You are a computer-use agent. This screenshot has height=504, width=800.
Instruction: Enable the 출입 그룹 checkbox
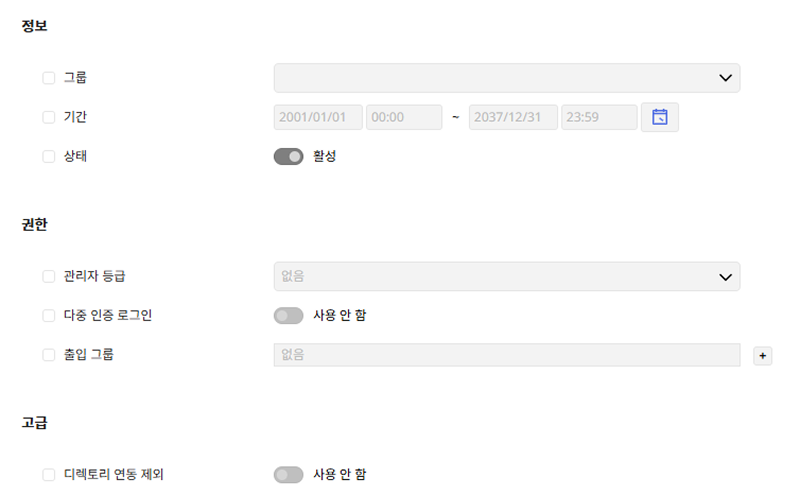49,354
